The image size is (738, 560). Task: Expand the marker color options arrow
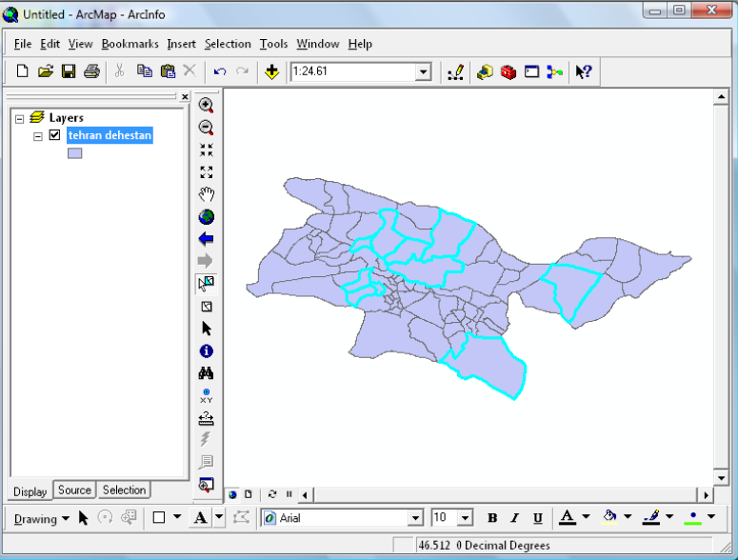tap(711, 517)
